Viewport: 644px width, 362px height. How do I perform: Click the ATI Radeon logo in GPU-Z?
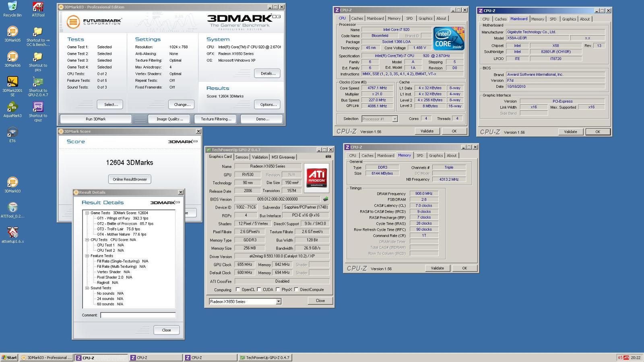point(316,178)
